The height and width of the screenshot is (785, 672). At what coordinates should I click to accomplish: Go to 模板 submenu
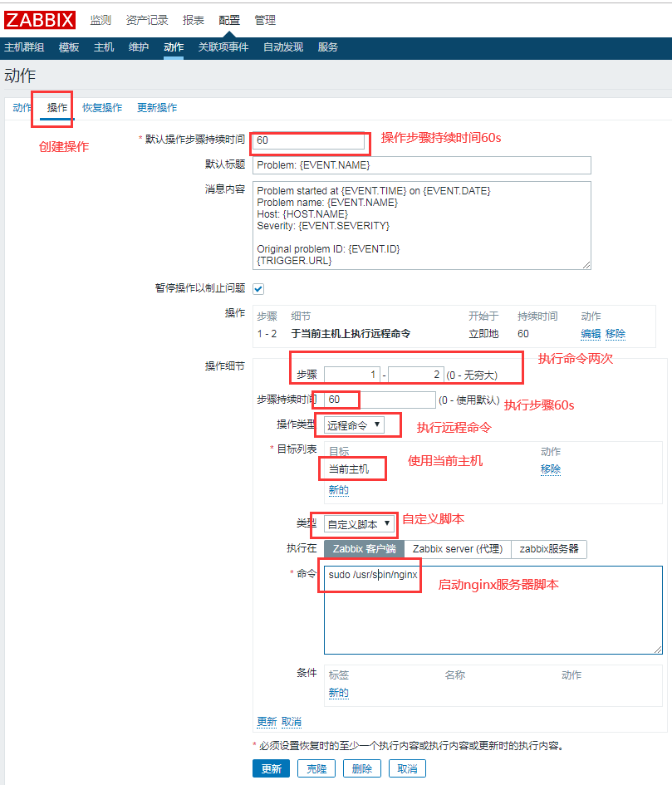(69, 47)
